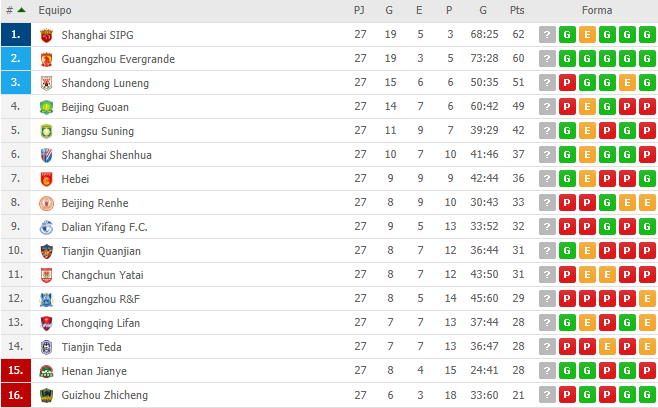Click the Dalian Yifang F.C. badge
Screen dimensions: 658x408
45,227
